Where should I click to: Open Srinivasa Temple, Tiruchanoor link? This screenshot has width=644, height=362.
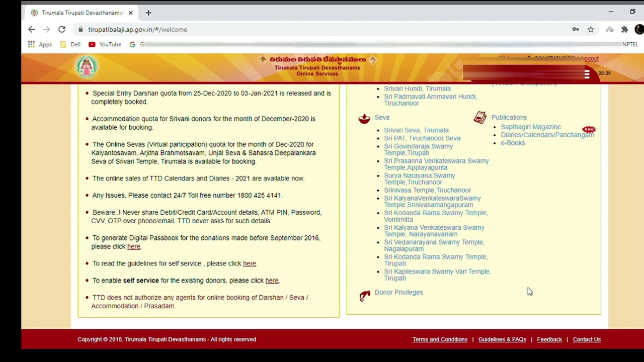pos(427,190)
